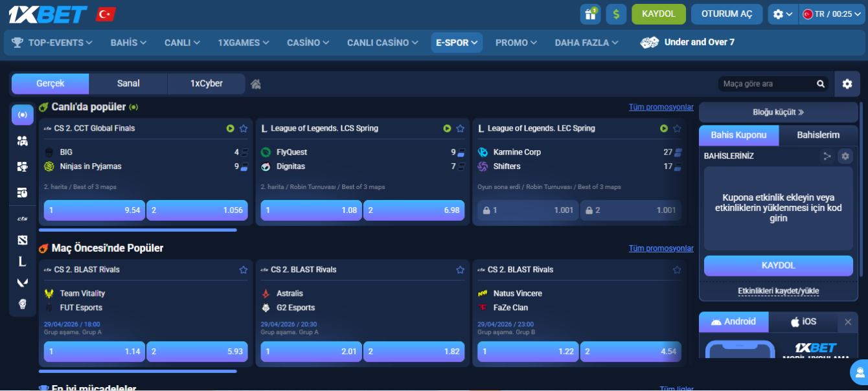This screenshot has width=868, height=391.
Task: Click the pre-match carousel scroll bar
Action: tap(138, 372)
